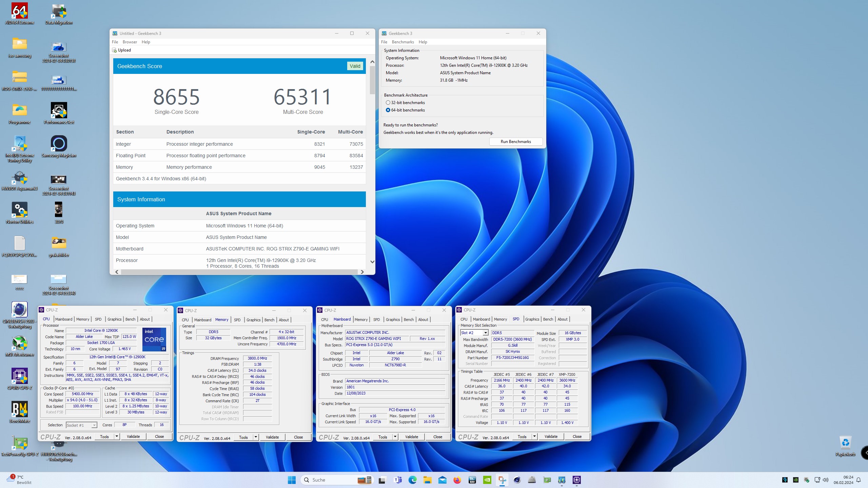This screenshot has height=488, width=868.
Task: Click the Windows Start button
Action: pos(292,480)
